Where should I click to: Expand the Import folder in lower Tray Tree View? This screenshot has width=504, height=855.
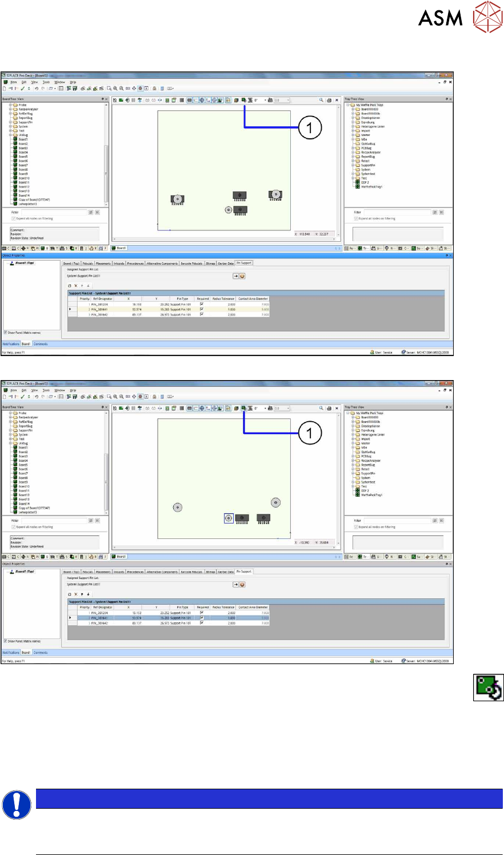pyautogui.click(x=353, y=439)
